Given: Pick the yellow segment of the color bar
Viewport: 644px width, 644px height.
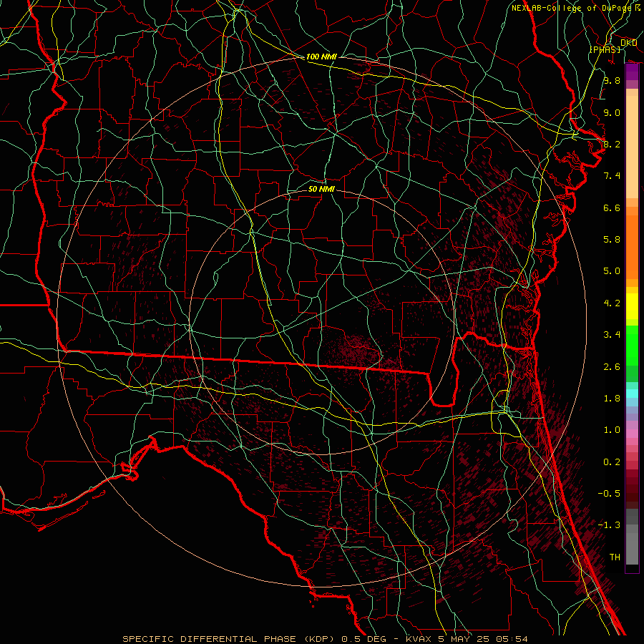Looking at the screenshot, I should [x=632, y=306].
